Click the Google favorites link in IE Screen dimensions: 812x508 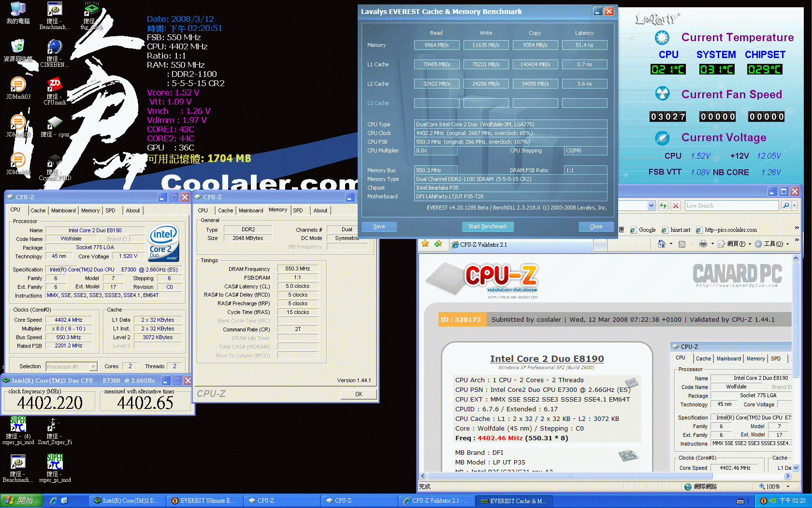point(643,230)
